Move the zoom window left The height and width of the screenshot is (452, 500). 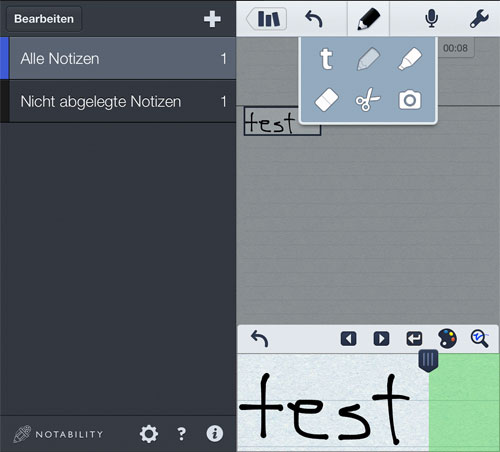point(349,339)
